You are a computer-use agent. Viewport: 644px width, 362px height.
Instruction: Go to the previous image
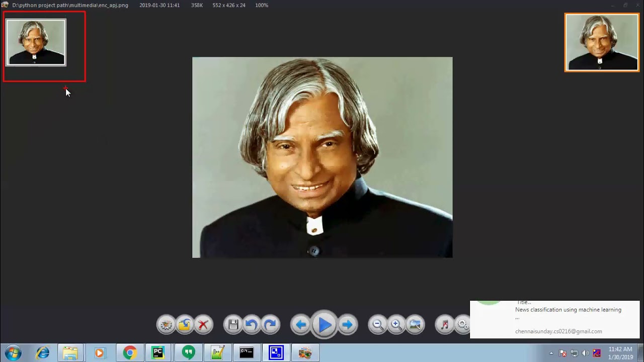[301, 325]
